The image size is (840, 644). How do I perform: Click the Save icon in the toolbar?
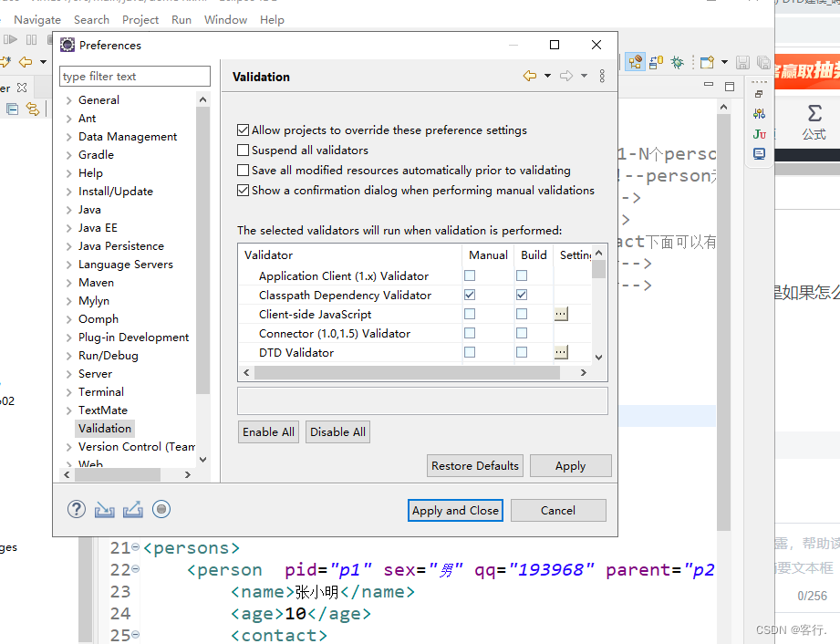(741, 61)
